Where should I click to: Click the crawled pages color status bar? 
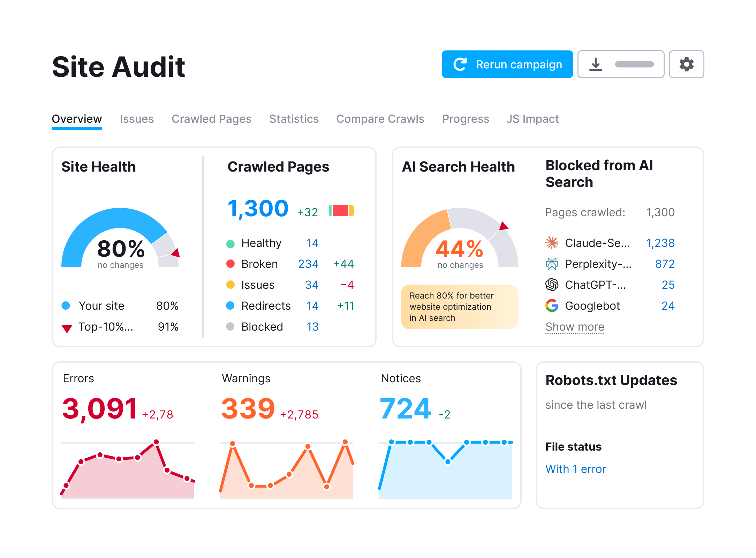pos(341,211)
